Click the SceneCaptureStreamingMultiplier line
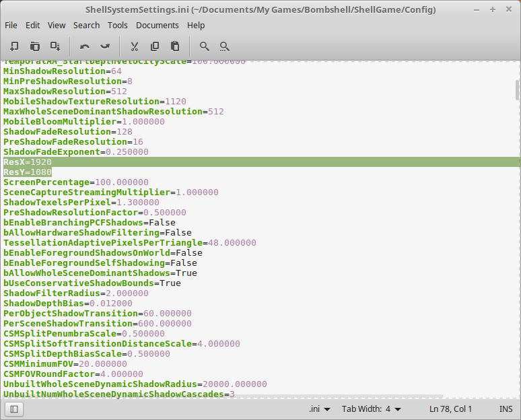This screenshot has height=420, width=521. coord(111,193)
